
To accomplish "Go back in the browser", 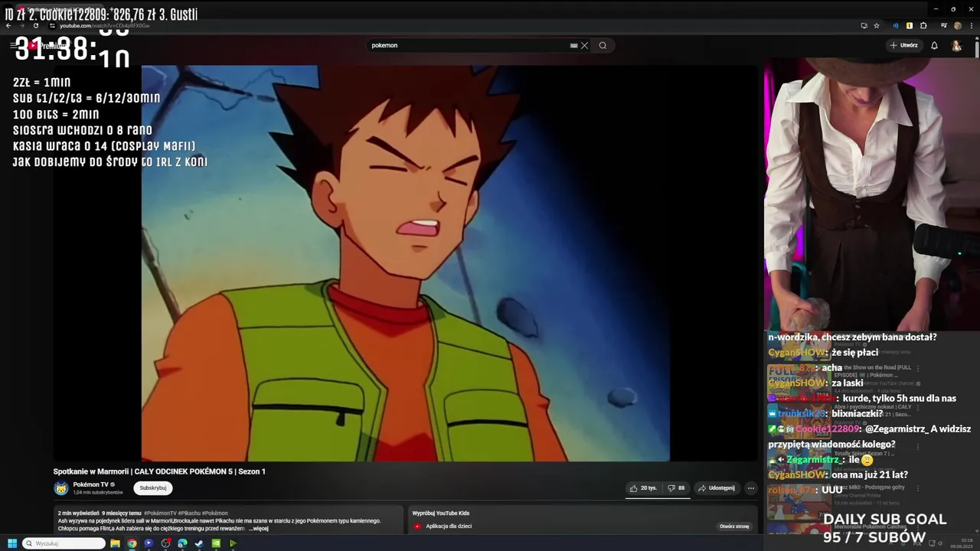I will pos(8,25).
